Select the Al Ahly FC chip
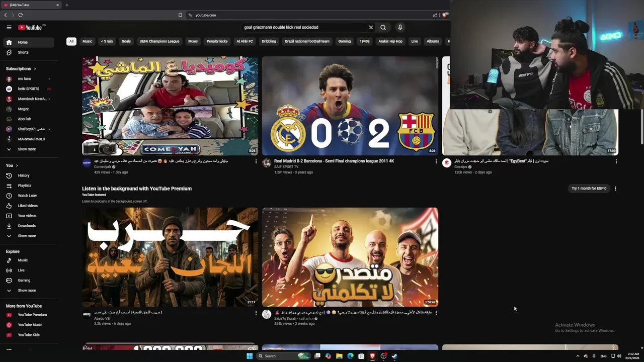This screenshot has width=644, height=362. (245, 41)
